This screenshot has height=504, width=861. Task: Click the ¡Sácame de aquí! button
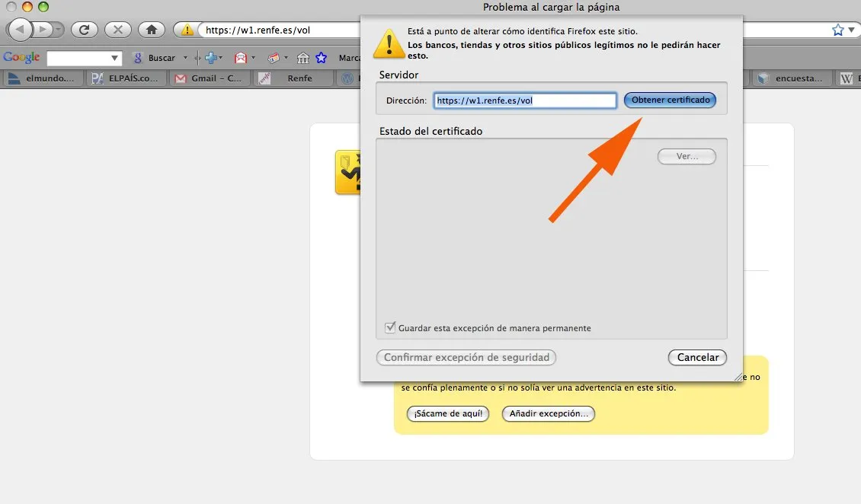[448, 413]
